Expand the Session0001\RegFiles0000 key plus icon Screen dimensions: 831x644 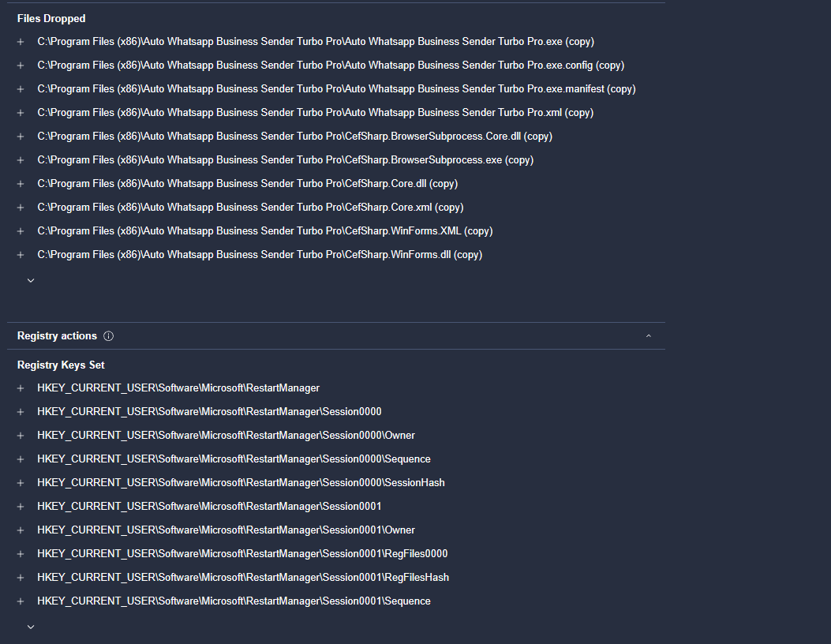point(21,554)
